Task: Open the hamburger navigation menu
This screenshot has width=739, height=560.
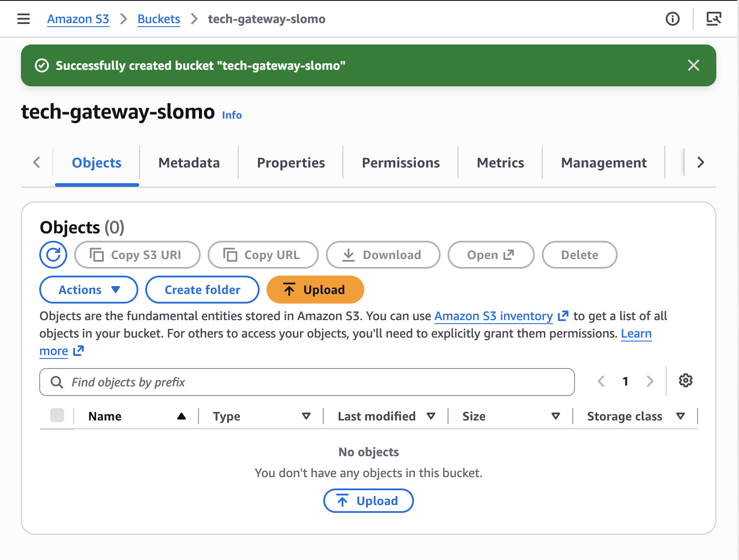Action: [24, 19]
